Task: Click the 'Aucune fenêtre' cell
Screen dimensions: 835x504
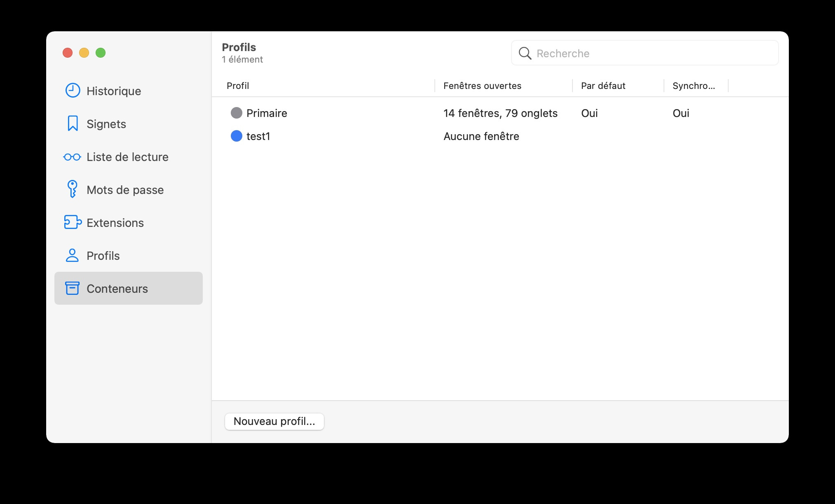Action: [x=481, y=136]
